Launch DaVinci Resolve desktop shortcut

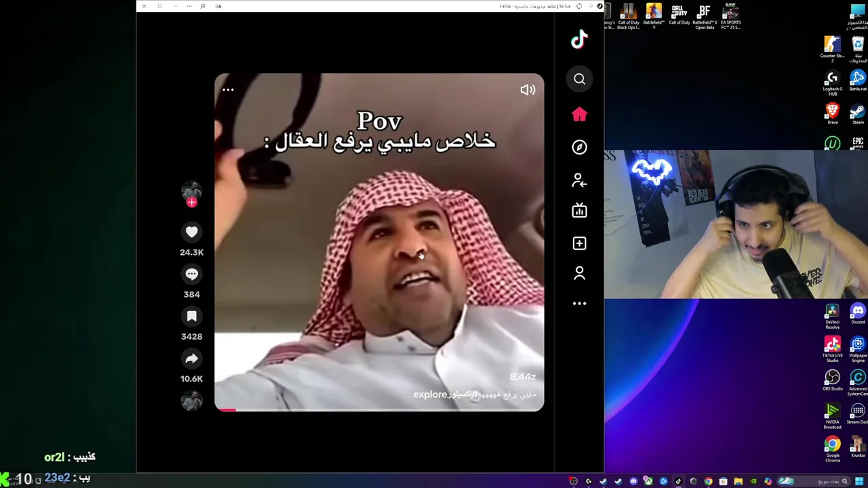(832, 317)
